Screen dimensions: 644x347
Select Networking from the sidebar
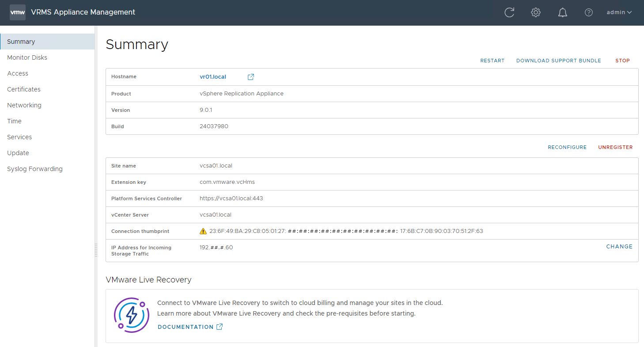point(24,105)
